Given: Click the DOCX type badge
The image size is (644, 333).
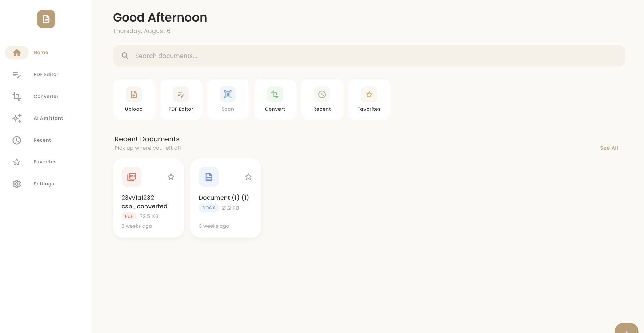Looking at the screenshot, I should 209,208.
